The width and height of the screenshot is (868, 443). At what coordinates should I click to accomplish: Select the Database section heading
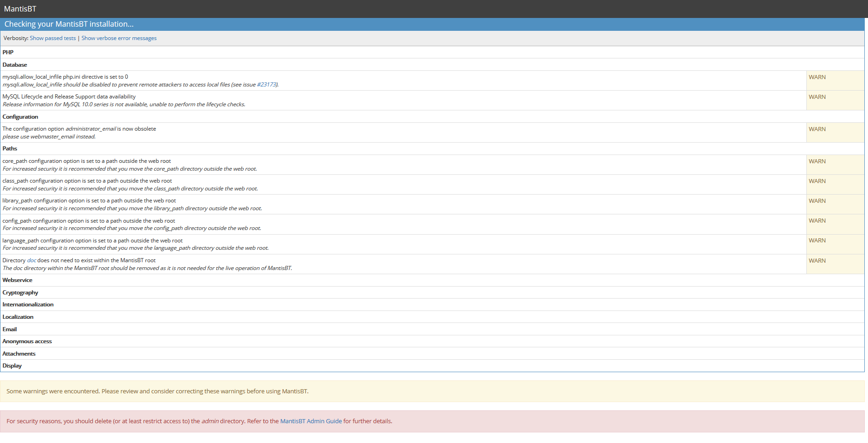[15, 65]
